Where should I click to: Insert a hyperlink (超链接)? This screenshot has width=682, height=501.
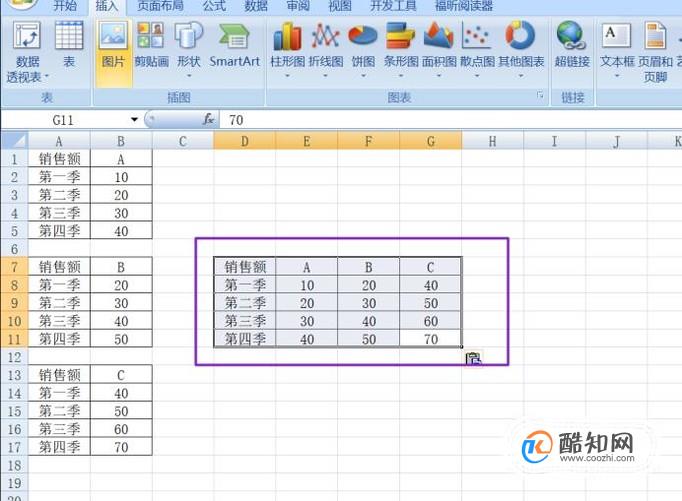(x=572, y=45)
